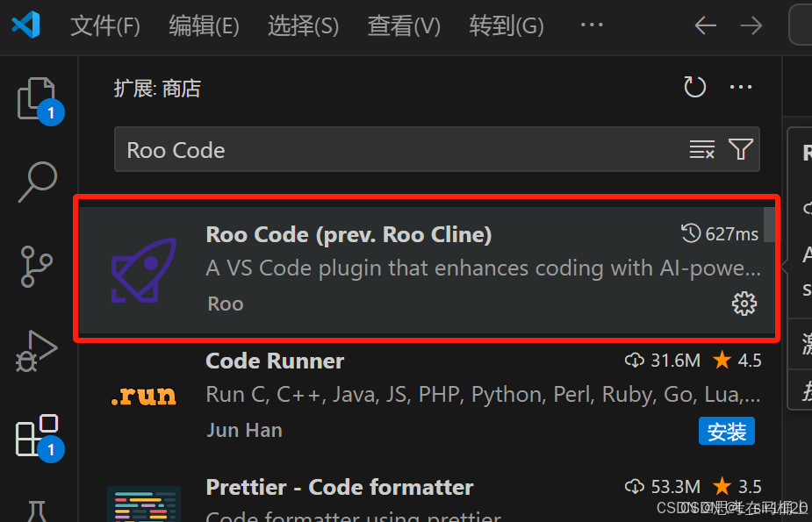Screen dimensions: 812x522
Task: Clear extensions search results
Action: click(x=702, y=149)
